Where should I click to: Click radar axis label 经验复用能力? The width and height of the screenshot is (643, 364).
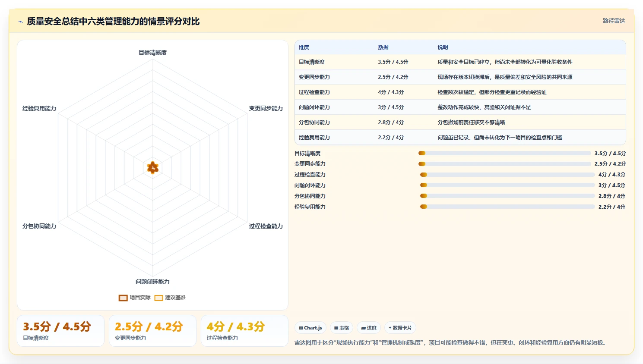pos(39,108)
